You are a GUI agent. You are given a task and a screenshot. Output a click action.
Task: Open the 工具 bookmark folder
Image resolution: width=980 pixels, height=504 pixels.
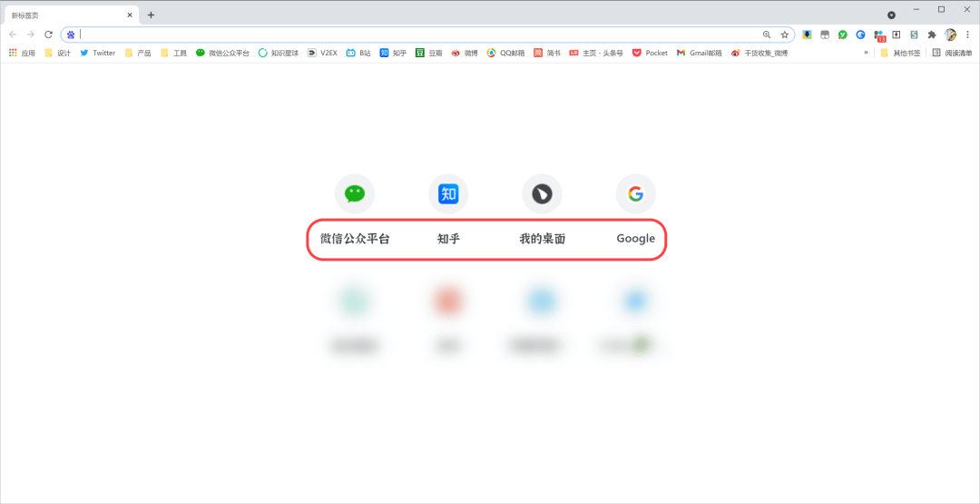click(x=173, y=54)
